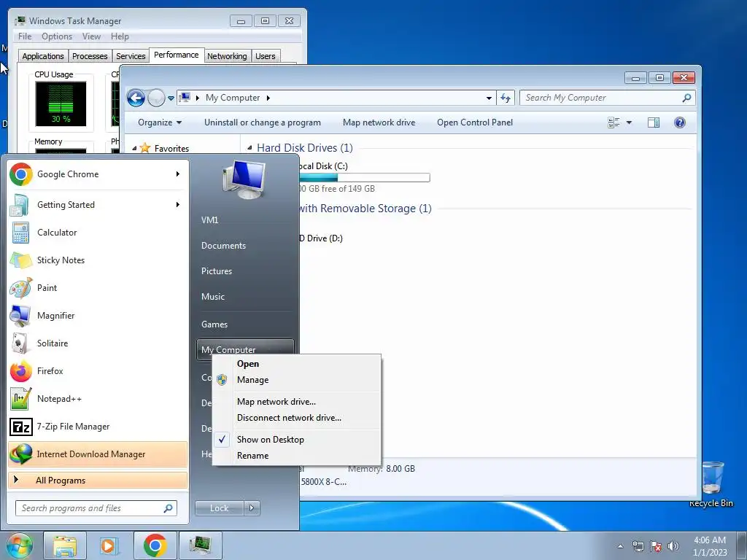Open Windows Explorer from the taskbar

[65, 545]
